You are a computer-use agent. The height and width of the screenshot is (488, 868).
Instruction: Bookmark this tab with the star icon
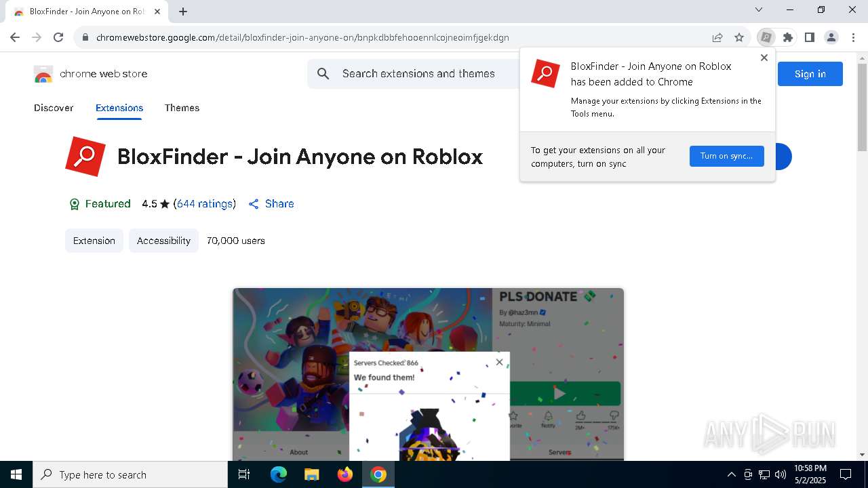pos(739,37)
